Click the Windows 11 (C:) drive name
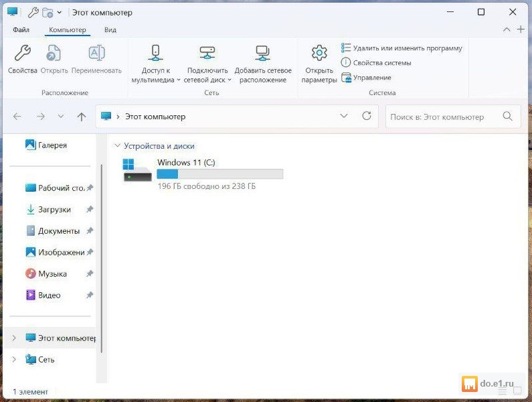The image size is (532, 402). pos(186,162)
